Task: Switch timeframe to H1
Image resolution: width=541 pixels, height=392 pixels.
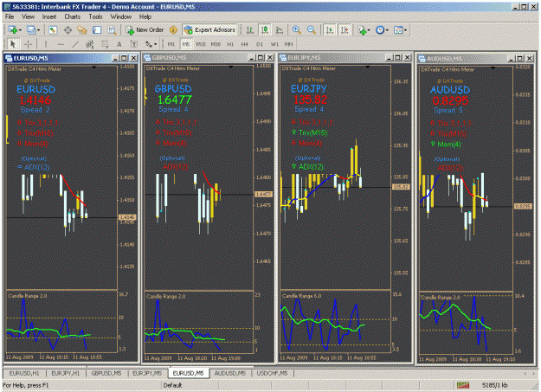Action: click(230, 44)
